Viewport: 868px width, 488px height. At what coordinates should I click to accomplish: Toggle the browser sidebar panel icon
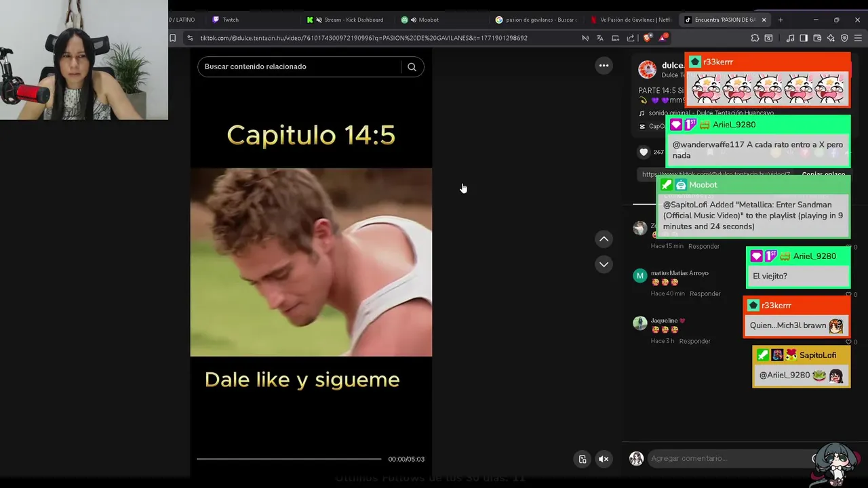[x=804, y=38]
